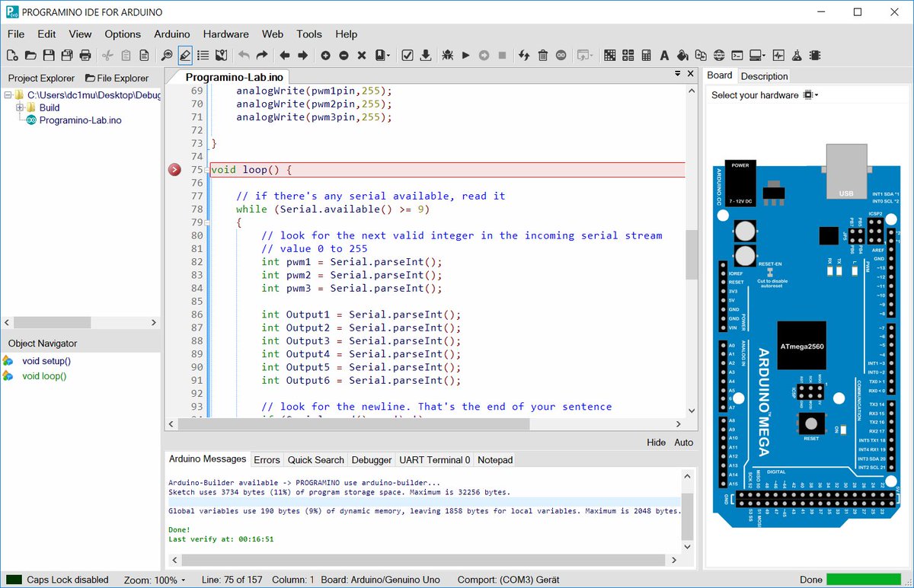This screenshot has width=914, height=588.
Task: Click the globe web tool icon
Action: coord(719,55)
